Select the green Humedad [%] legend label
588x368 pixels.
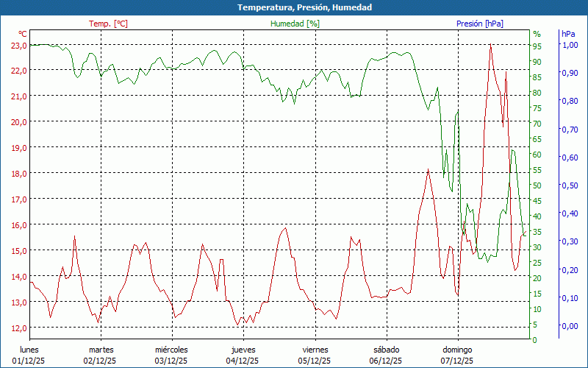pyautogui.click(x=295, y=24)
